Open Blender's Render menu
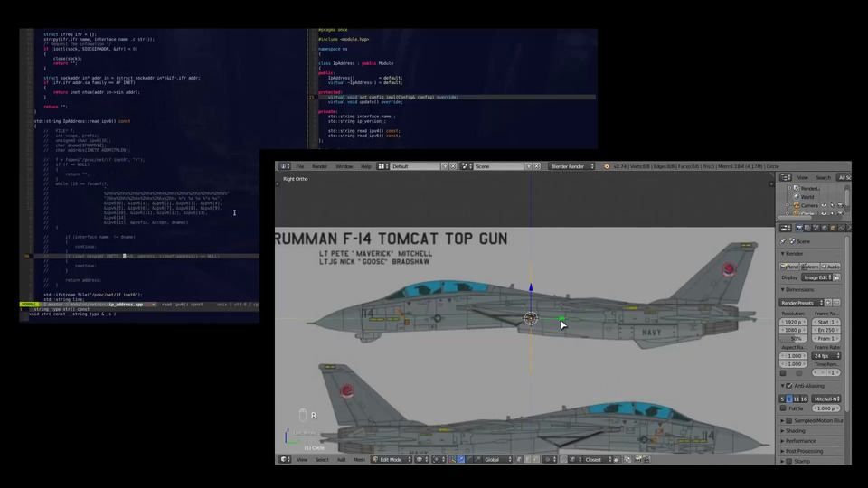 [x=319, y=166]
